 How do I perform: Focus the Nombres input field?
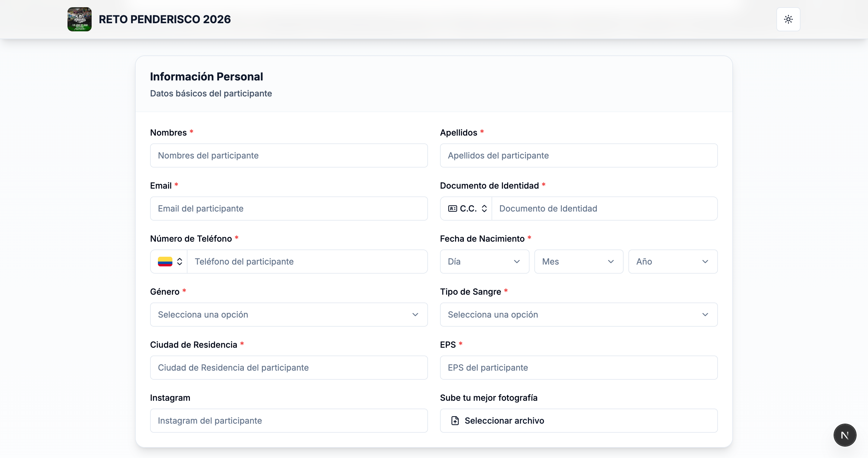pyautogui.click(x=289, y=155)
